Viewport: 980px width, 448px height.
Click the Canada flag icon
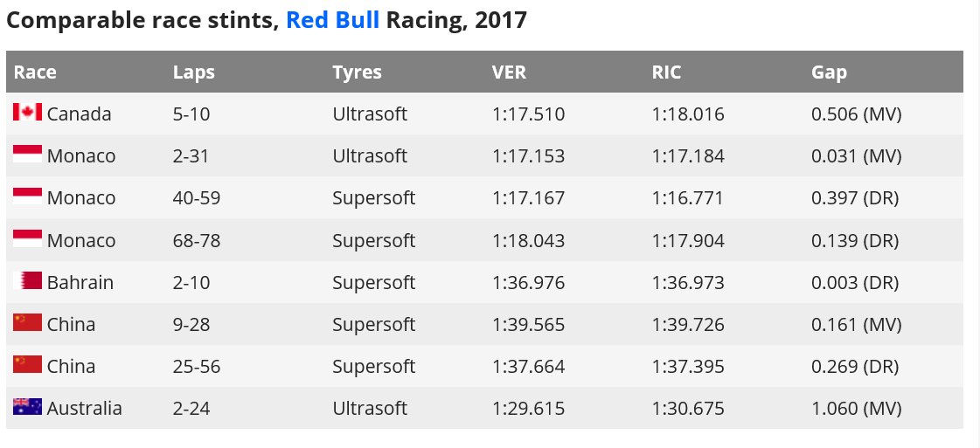tap(27, 113)
